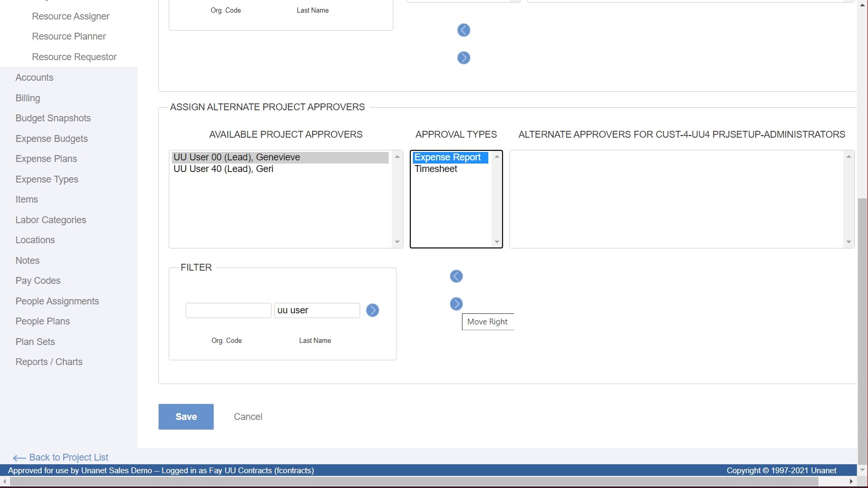Open the Expense Types page
Screen dimensions: 868x488
(x=46, y=179)
